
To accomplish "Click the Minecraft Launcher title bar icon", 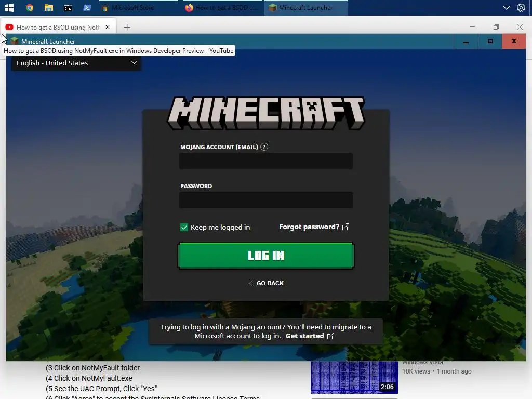I will tap(14, 41).
